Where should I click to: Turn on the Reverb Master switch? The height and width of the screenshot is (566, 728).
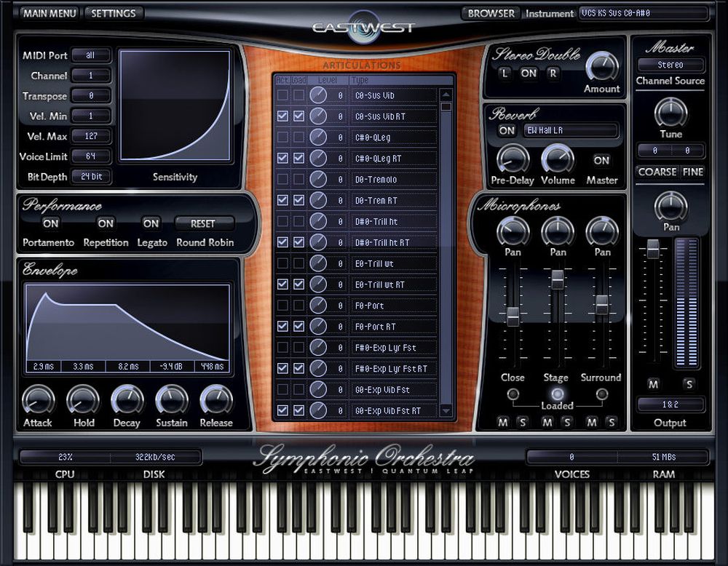pos(601,161)
